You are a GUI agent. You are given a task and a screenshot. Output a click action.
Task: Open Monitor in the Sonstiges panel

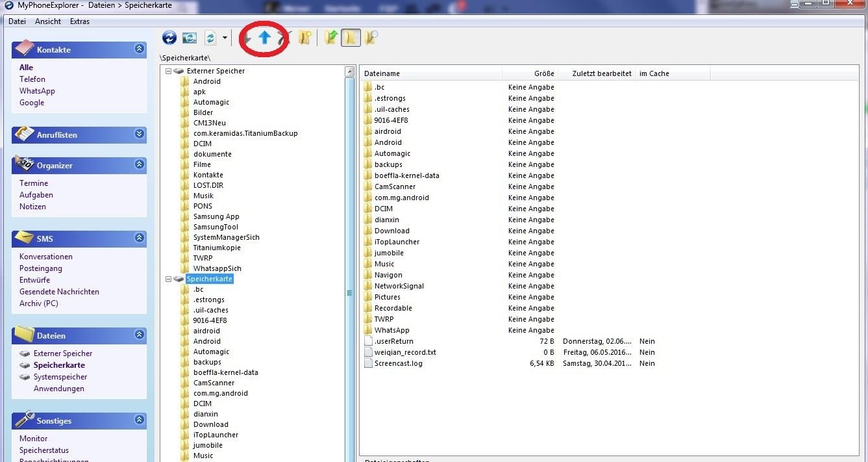coord(34,439)
